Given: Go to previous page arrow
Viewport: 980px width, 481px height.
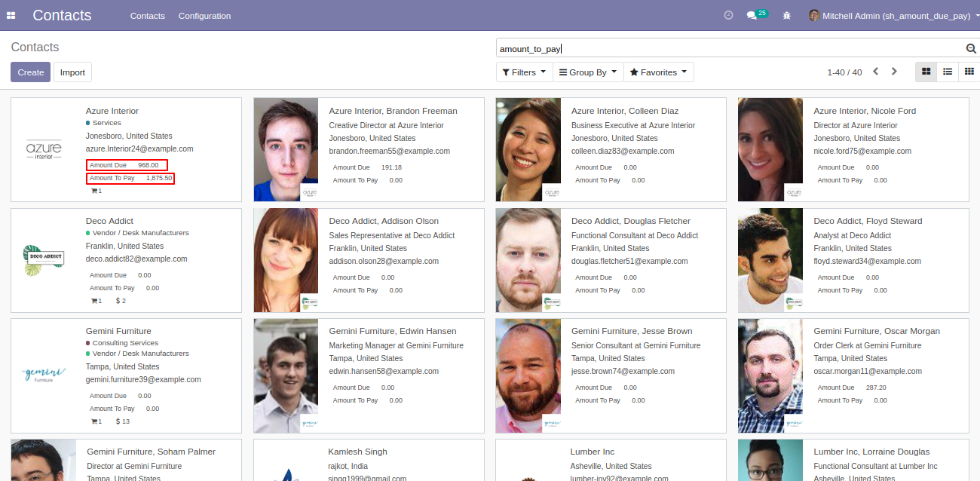Looking at the screenshot, I should [875, 72].
